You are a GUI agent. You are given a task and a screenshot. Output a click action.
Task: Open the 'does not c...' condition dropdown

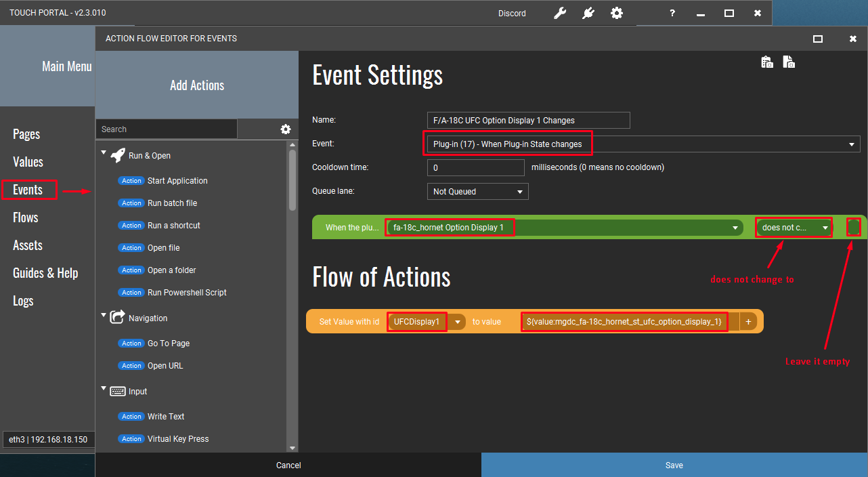pyautogui.click(x=795, y=228)
